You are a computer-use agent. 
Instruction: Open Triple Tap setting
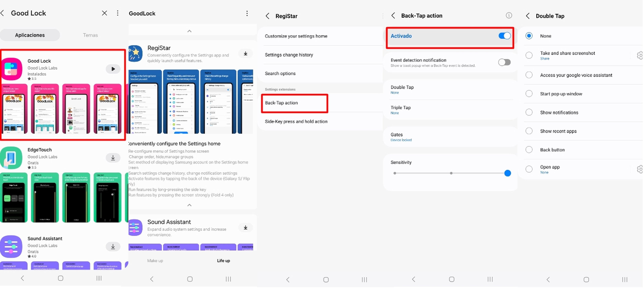coord(450,110)
